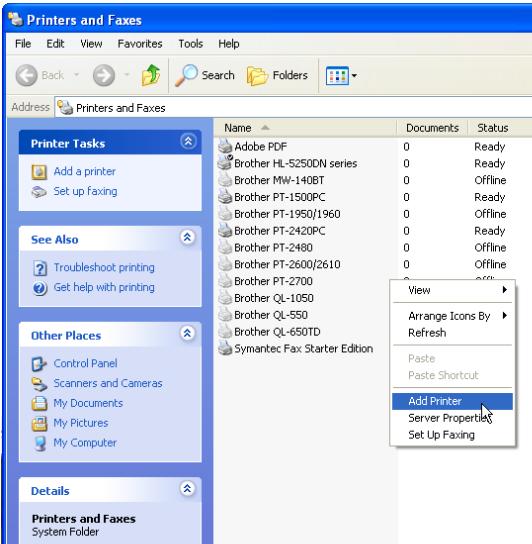Click the Scanners and Cameras icon
This screenshot has height=544, width=532.
39,384
